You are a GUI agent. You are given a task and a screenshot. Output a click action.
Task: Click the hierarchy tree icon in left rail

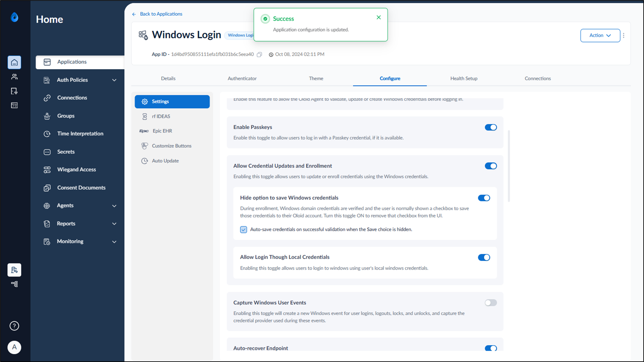point(14,284)
